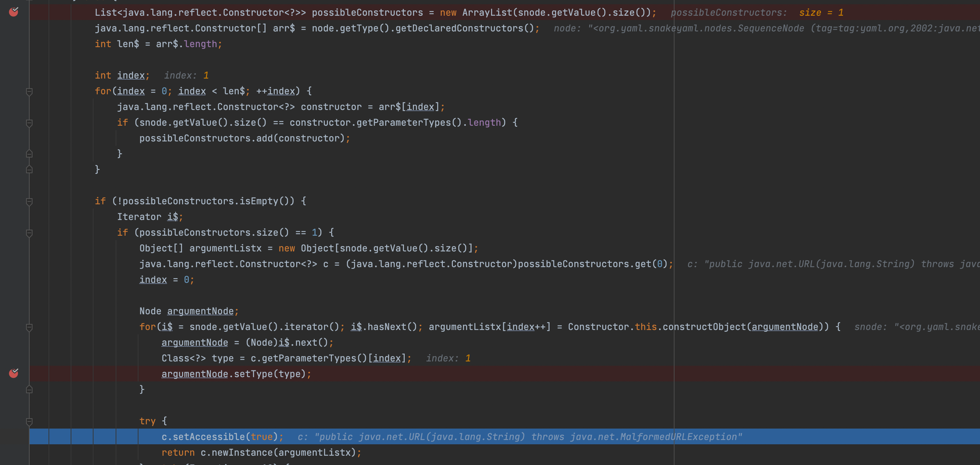Click the 'int len$ = arr$.length' line

(x=158, y=44)
